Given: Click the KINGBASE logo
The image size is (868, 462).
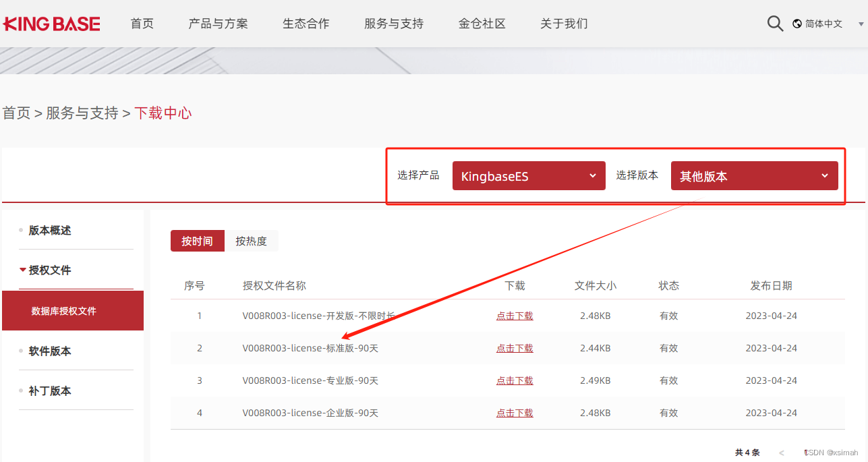Looking at the screenshot, I should click(51, 23).
